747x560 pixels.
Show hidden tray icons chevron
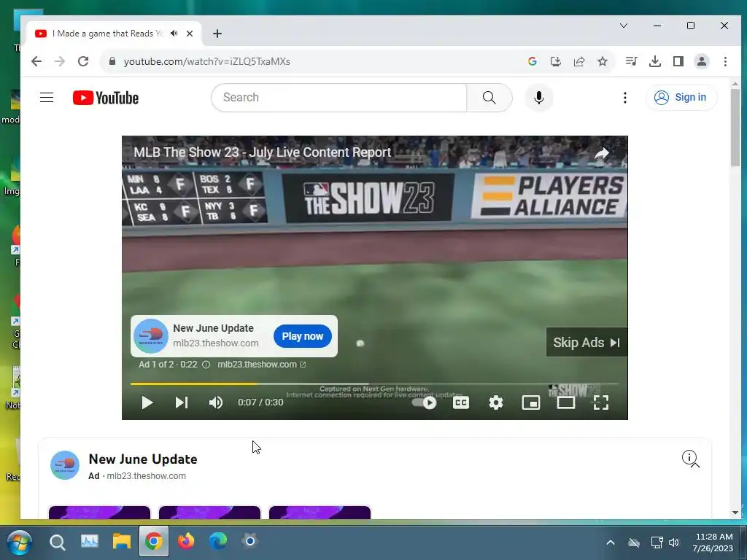(611, 542)
